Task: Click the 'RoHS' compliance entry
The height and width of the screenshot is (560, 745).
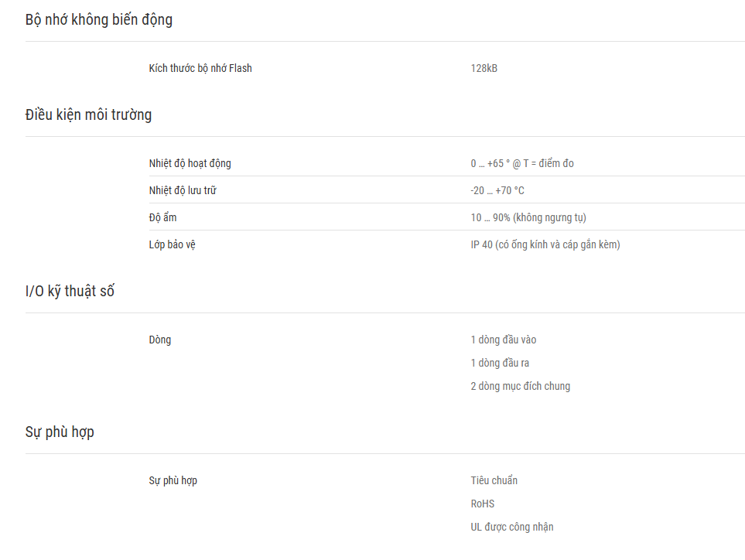Action: (x=482, y=504)
